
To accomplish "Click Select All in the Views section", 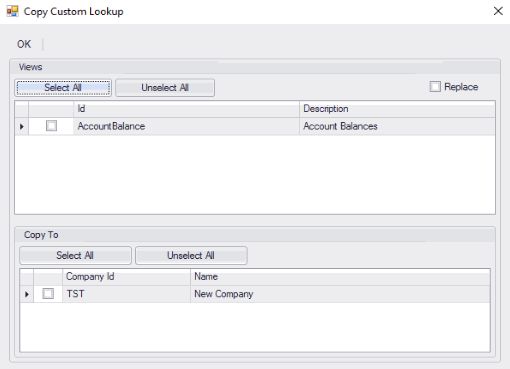I will (x=63, y=88).
